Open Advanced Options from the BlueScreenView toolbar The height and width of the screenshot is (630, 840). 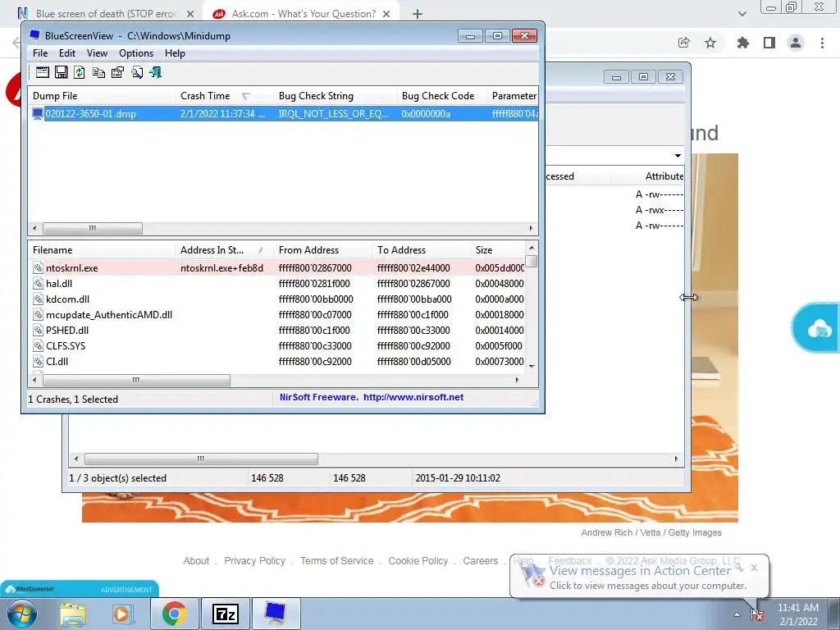click(43, 72)
